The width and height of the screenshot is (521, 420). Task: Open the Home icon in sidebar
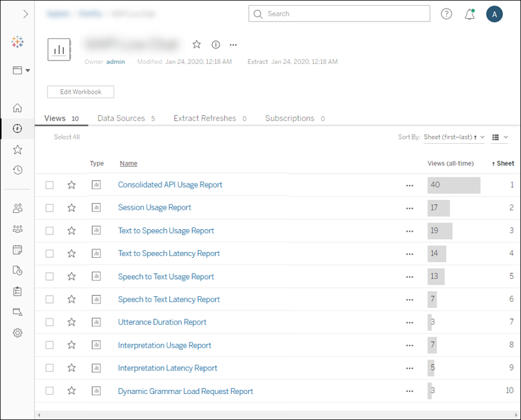pos(18,108)
